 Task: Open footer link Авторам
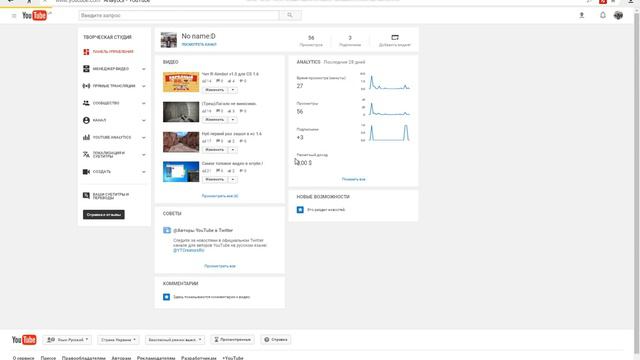click(121, 358)
